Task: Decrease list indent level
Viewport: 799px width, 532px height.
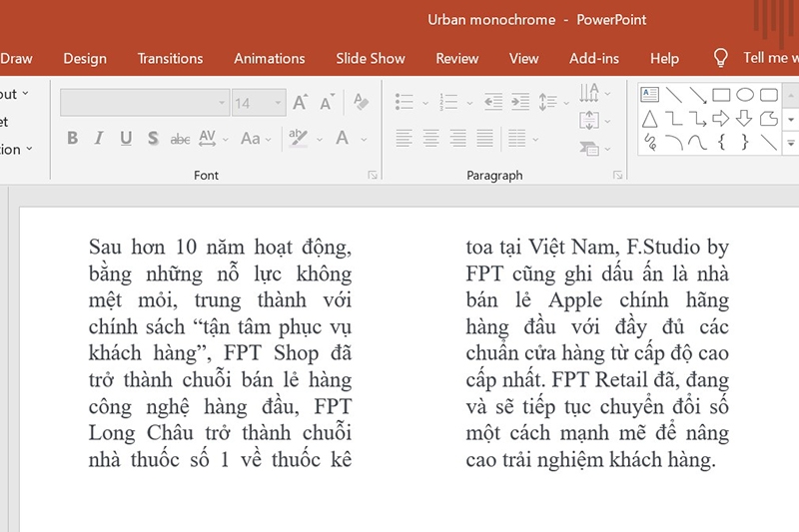Action: click(x=492, y=101)
